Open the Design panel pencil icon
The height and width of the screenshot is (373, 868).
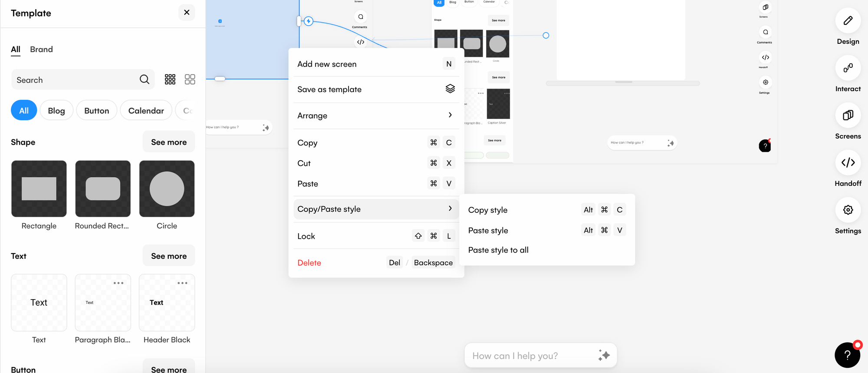pyautogui.click(x=848, y=21)
